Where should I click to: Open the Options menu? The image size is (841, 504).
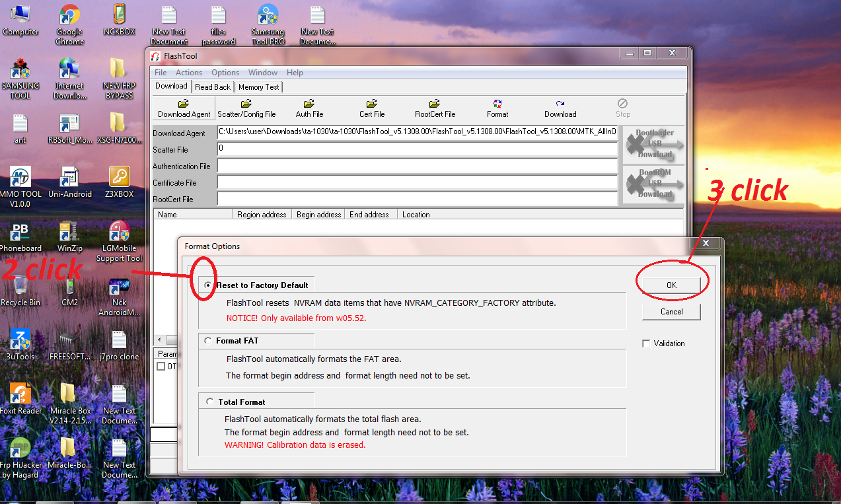(225, 73)
